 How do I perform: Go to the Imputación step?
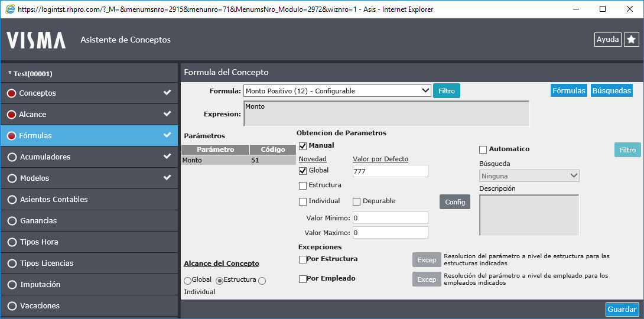tap(89, 285)
